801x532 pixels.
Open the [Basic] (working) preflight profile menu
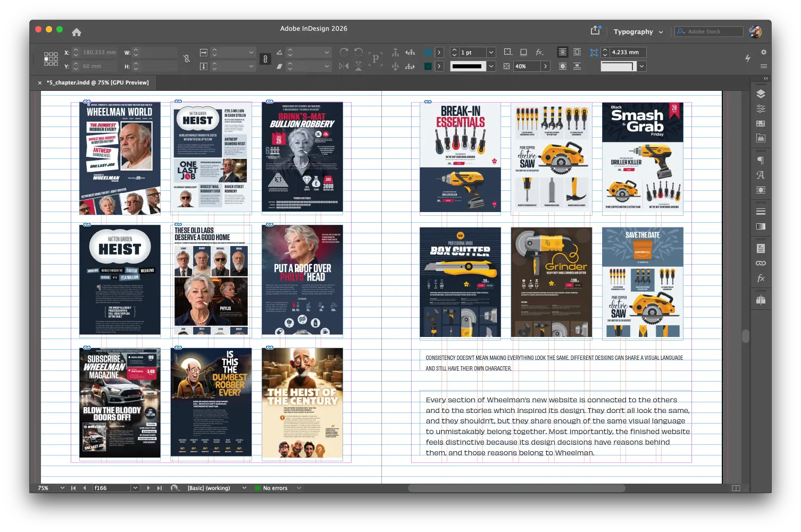[x=244, y=488]
